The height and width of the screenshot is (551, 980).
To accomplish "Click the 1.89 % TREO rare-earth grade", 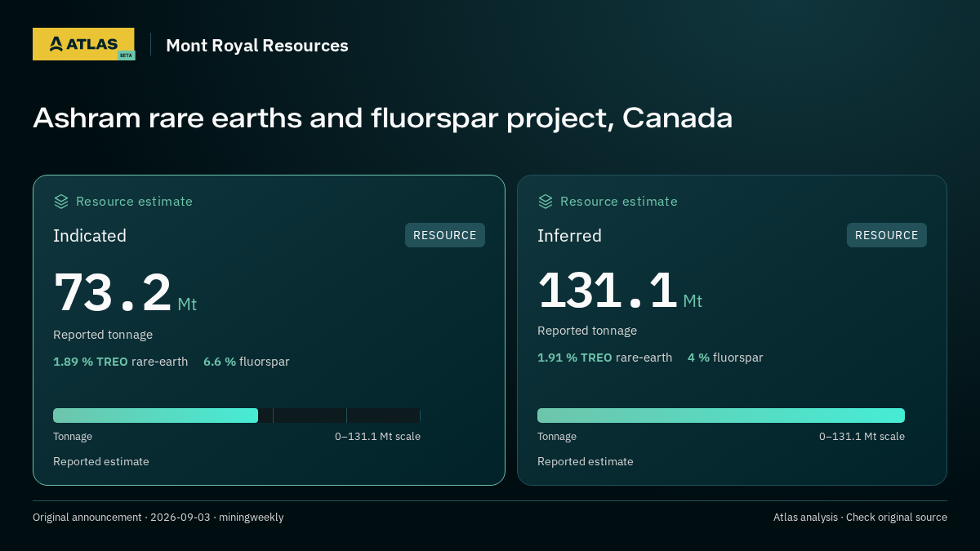I will point(121,362).
